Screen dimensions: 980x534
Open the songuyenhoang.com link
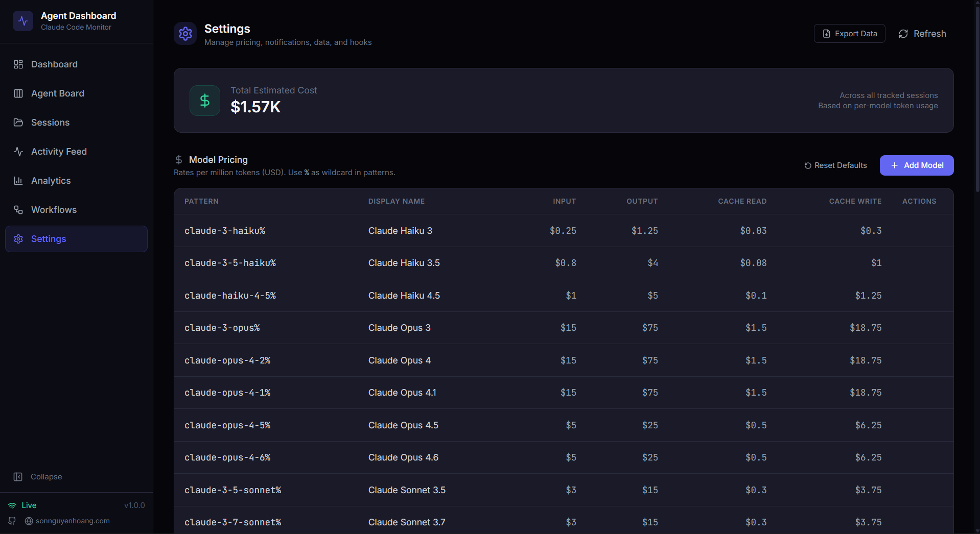tap(73, 521)
